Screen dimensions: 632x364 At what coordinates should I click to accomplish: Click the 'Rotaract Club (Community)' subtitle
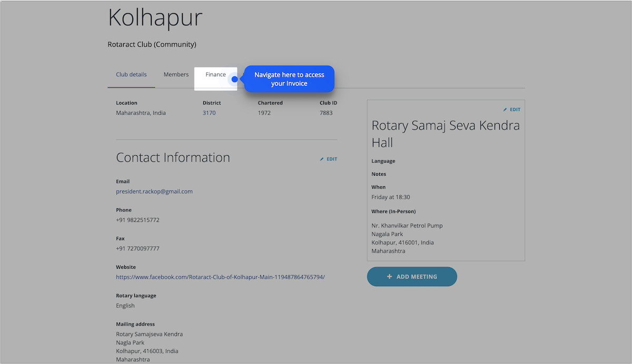click(152, 45)
